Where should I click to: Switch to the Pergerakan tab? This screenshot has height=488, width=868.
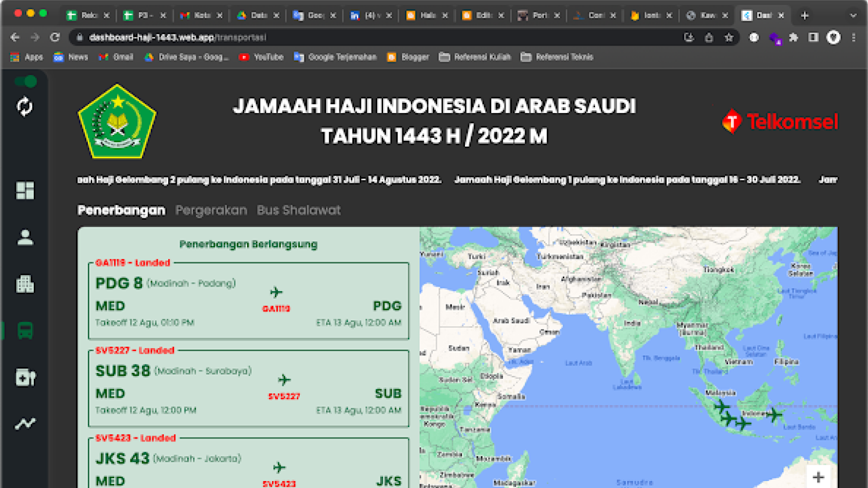[x=210, y=210]
